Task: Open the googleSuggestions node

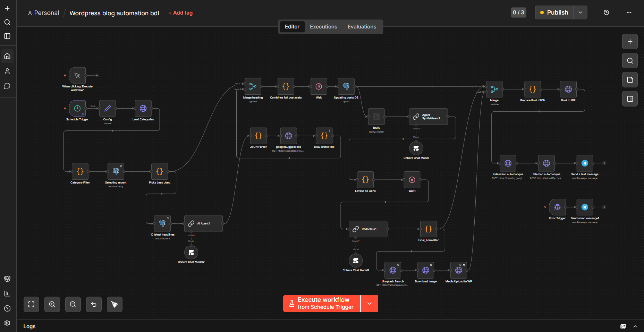Action: (x=289, y=136)
